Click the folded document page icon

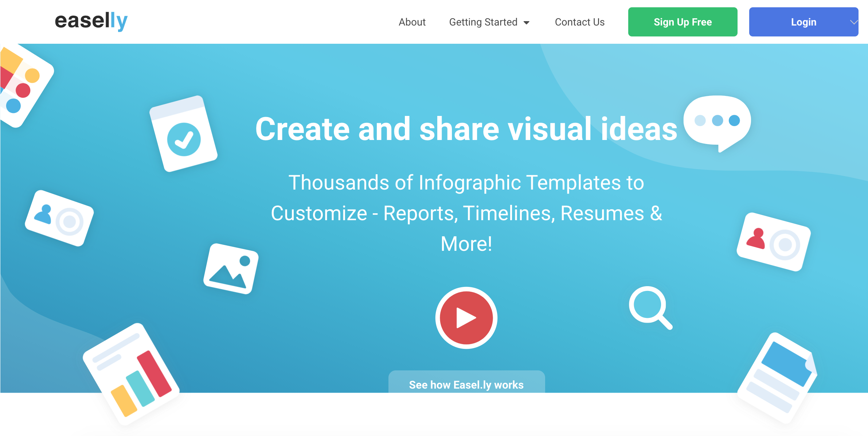point(777,378)
